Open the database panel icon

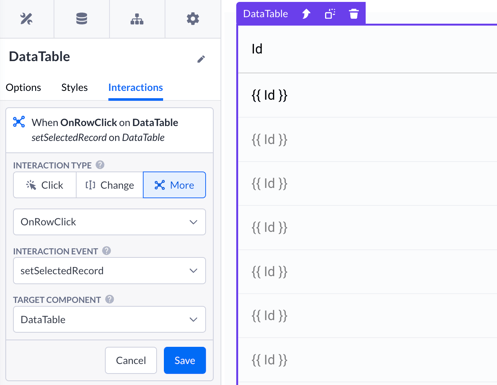(x=82, y=19)
